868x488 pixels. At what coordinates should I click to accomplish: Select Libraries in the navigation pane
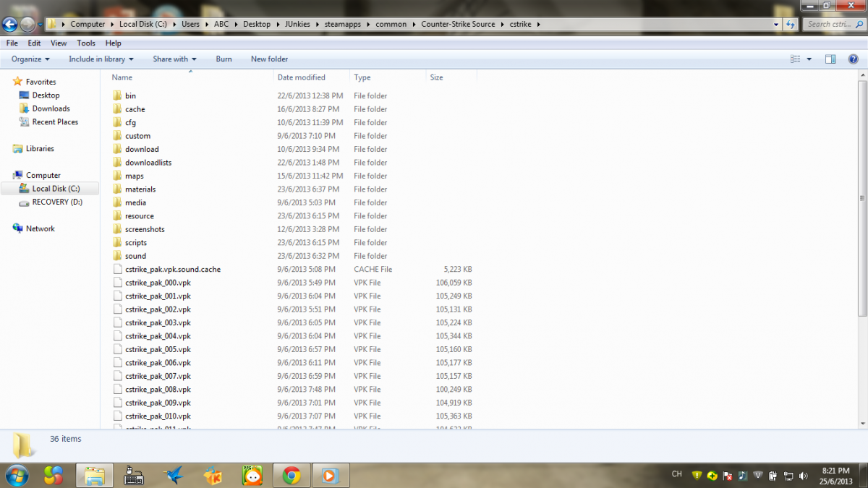(x=40, y=149)
